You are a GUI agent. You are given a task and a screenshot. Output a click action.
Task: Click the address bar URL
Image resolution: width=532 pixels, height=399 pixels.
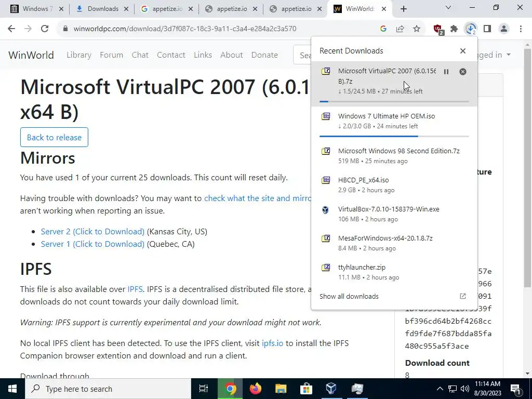point(185,29)
